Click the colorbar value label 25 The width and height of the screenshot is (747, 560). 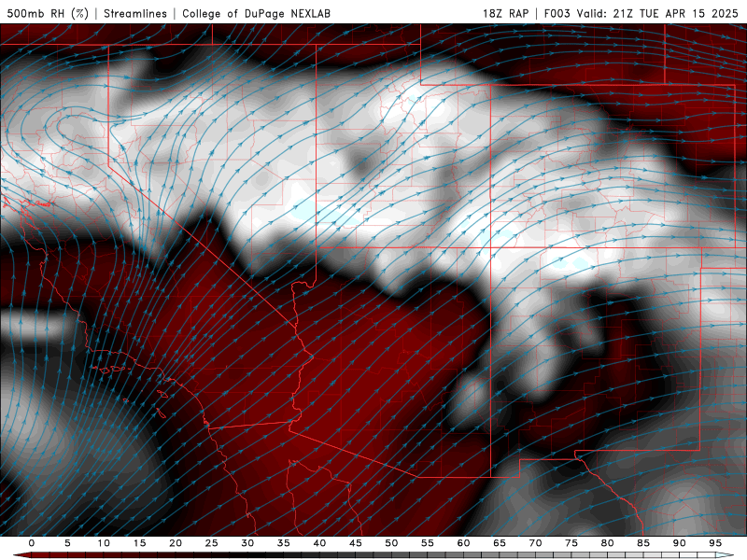tap(212, 543)
